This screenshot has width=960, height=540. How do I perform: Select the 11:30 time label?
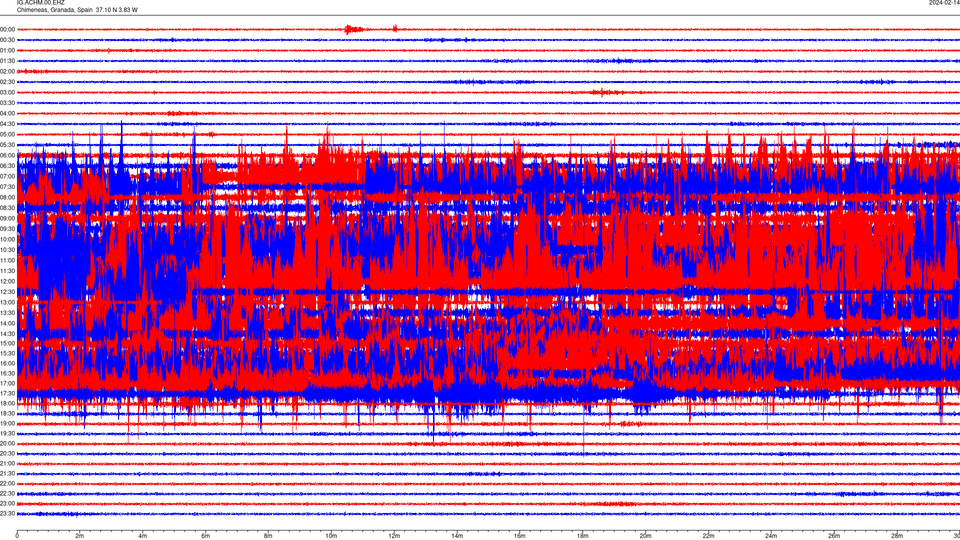click(7, 271)
